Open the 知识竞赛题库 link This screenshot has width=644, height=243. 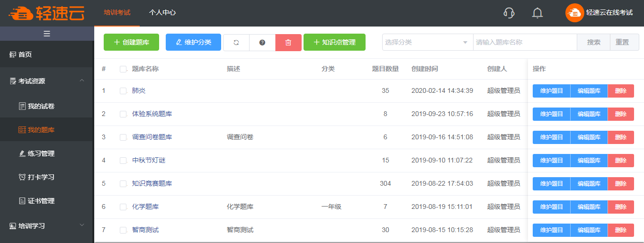click(152, 184)
